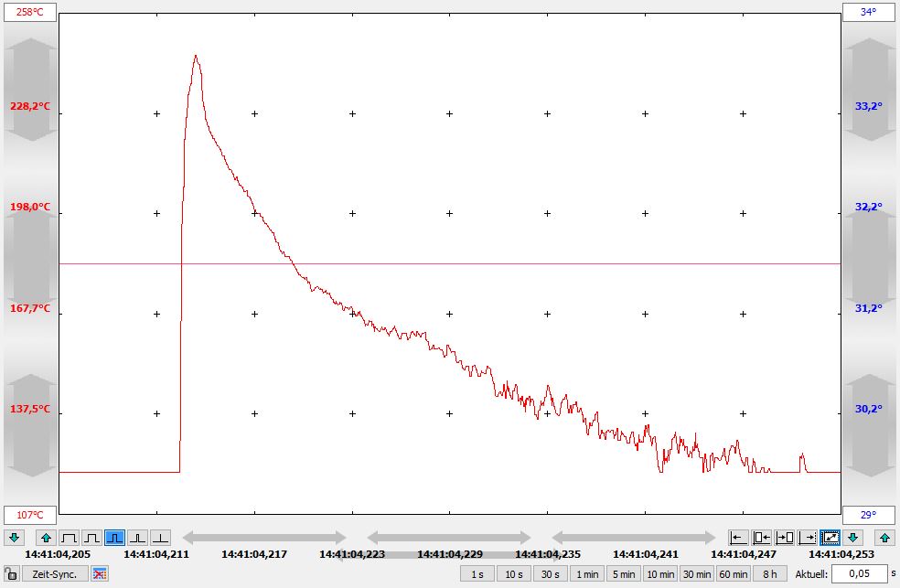Image resolution: width=900 pixels, height=588 pixels.
Task: Click the 258°C upper temperature limit field
Action: point(30,12)
